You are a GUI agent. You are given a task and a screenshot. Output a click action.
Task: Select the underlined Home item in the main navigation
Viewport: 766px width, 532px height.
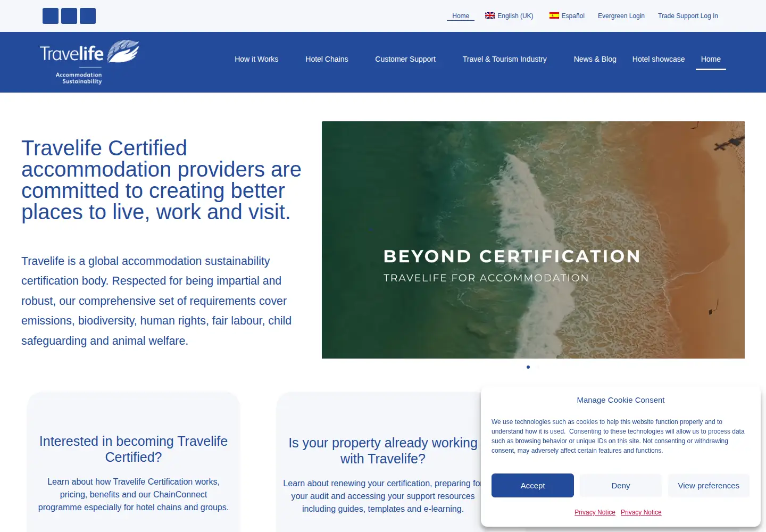coord(711,59)
